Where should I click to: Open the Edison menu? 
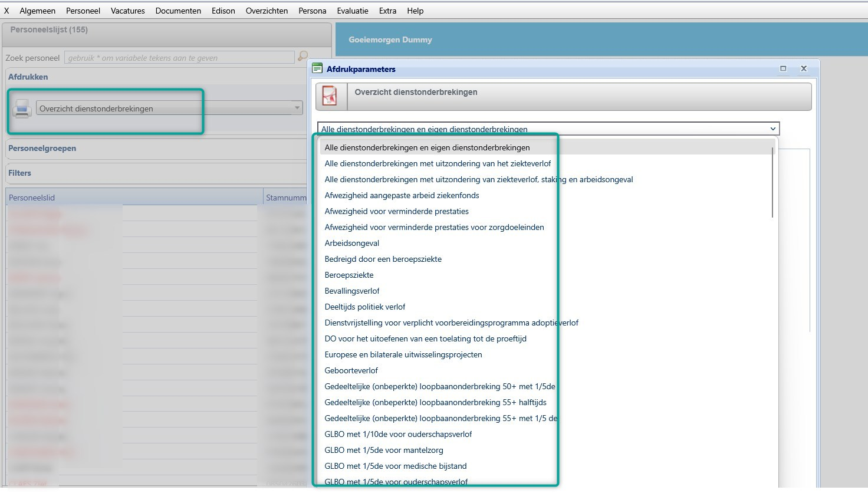click(223, 11)
